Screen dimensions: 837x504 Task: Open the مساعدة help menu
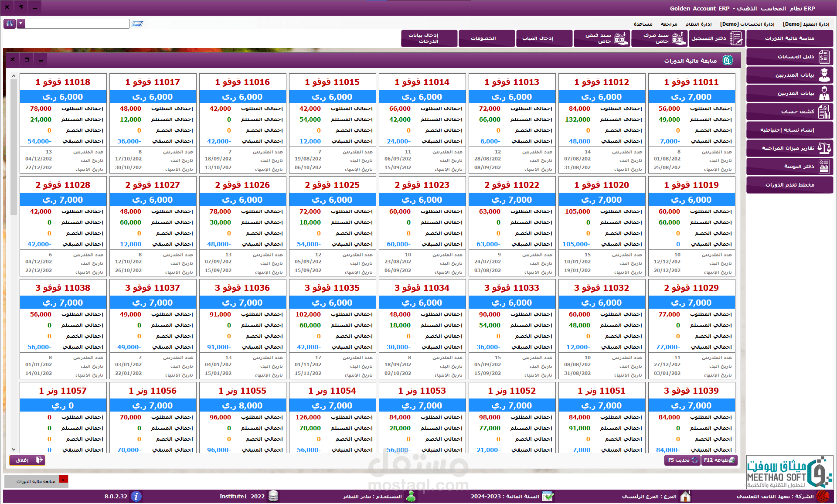(643, 24)
